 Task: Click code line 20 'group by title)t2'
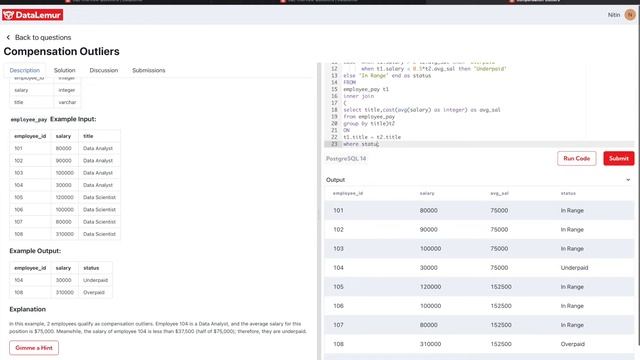[369, 124]
